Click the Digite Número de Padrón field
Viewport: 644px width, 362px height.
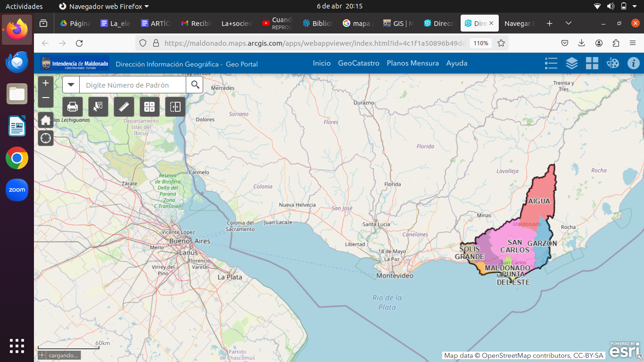pyautogui.click(x=132, y=85)
